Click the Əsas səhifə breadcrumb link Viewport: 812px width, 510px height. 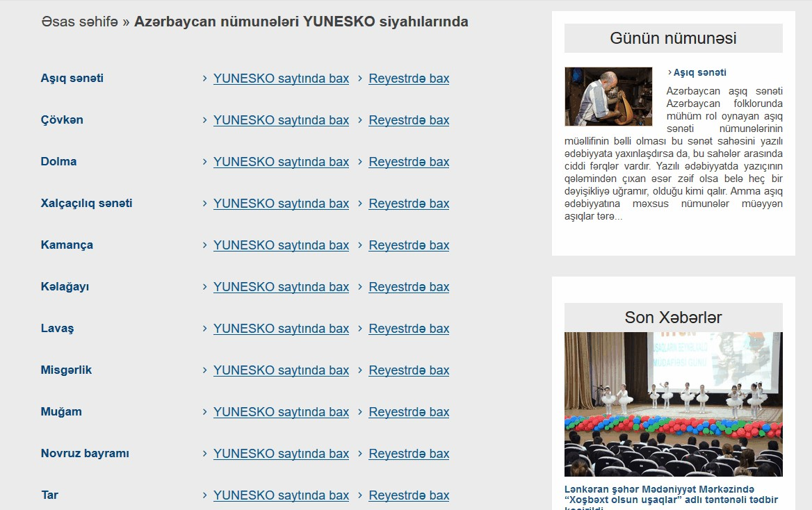(79, 22)
